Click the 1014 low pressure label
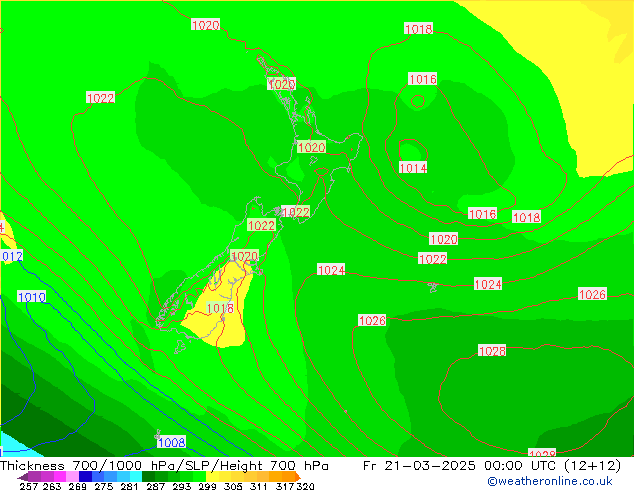This screenshot has height=490, width=634. 413,167
